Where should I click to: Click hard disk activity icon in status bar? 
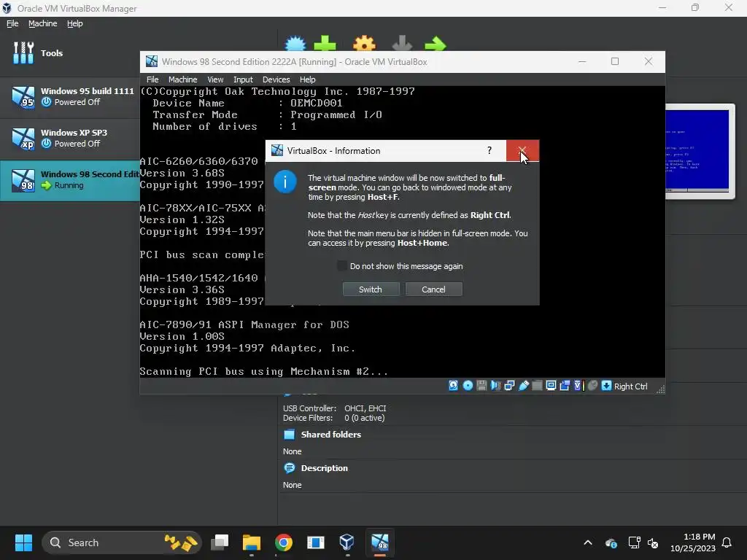click(x=453, y=386)
